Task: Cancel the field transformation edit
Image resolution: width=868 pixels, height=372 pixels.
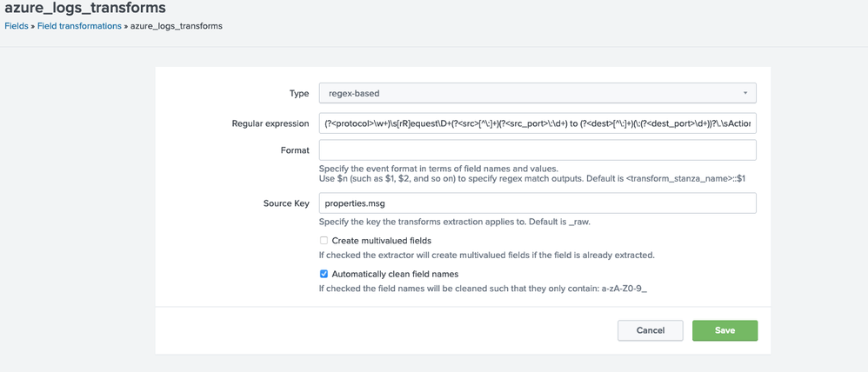Action: (x=650, y=330)
